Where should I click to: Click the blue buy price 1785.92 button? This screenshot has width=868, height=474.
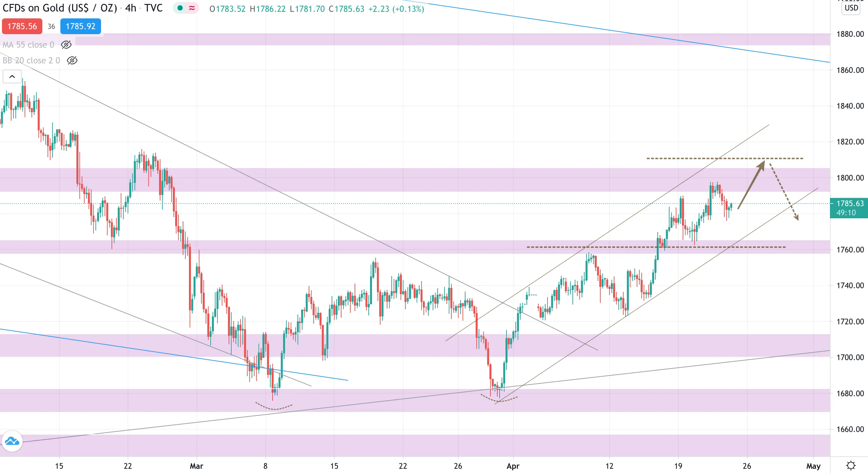pos(80,26)
